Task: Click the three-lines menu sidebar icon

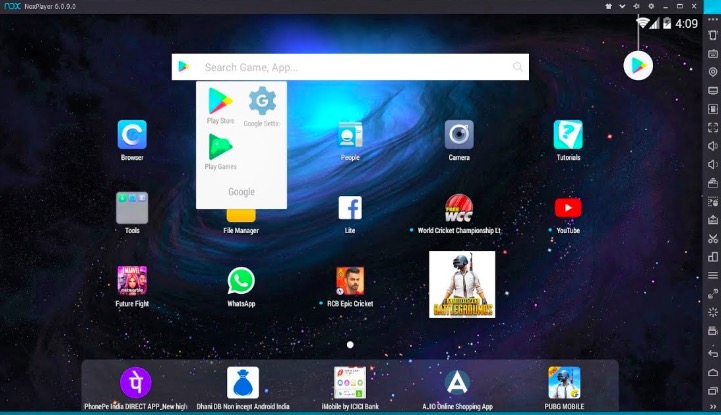Action: click(713, 275)
